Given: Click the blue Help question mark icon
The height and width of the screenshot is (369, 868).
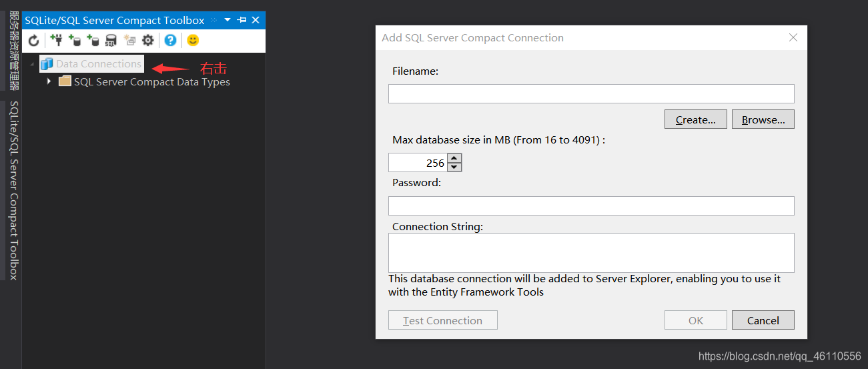Looking at the screenshot, I should 170,41.
